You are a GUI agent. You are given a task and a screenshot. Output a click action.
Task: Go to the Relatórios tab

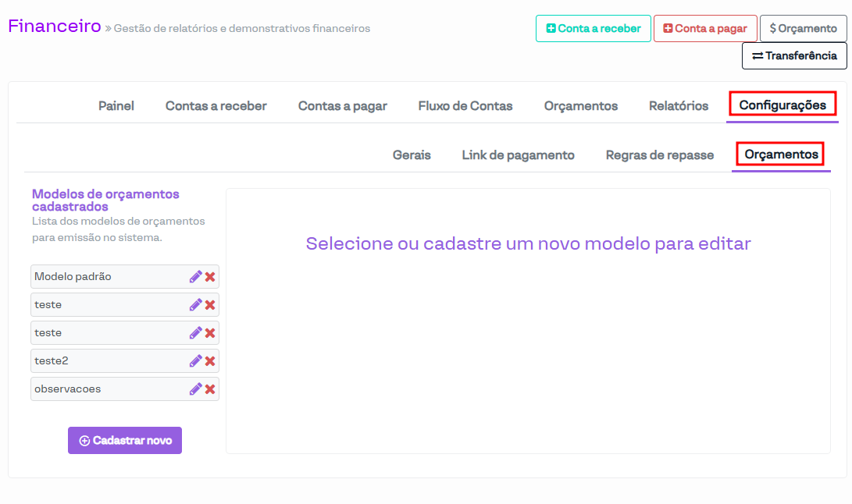(x=679, y=106)
